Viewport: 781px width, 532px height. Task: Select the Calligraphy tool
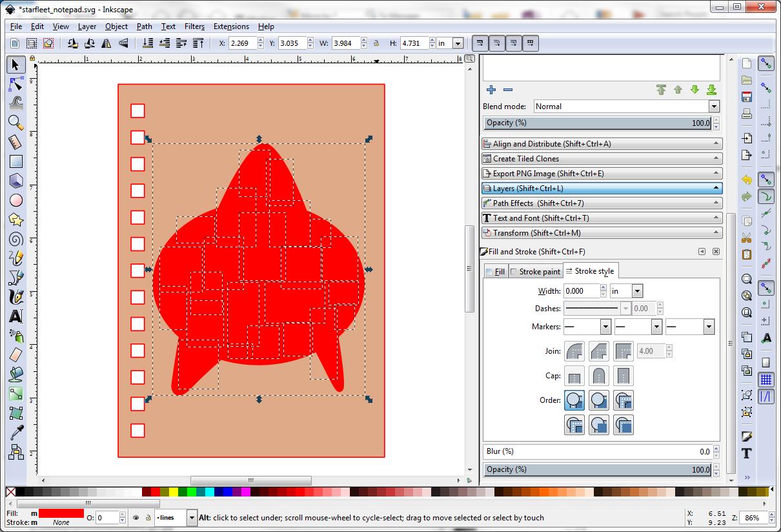point(16,297)
